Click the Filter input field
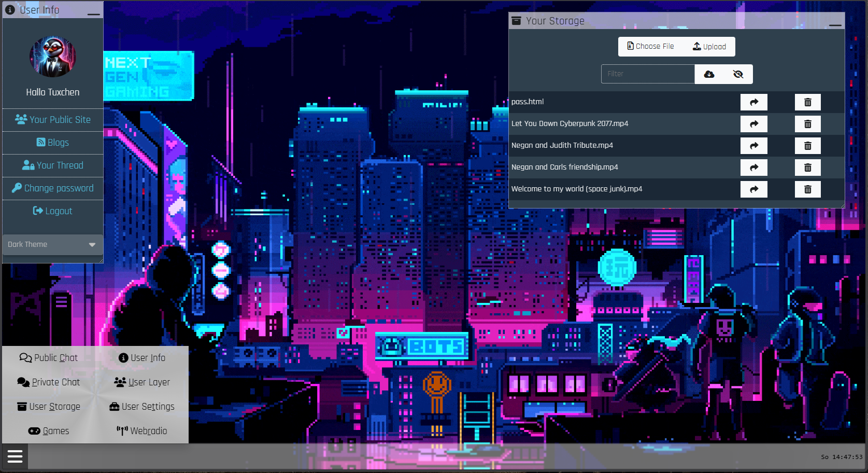868x473 pixels. point(648,74)
